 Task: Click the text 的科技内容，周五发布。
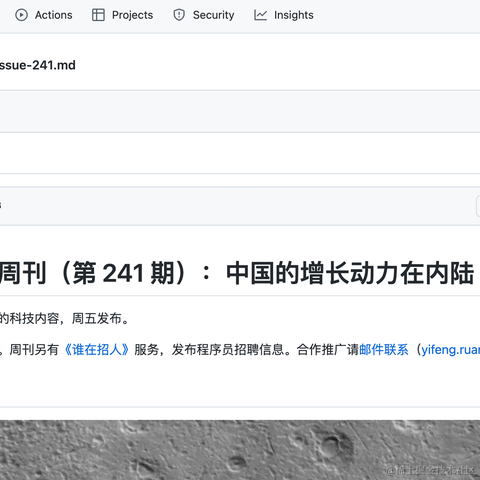click(65, 318)
